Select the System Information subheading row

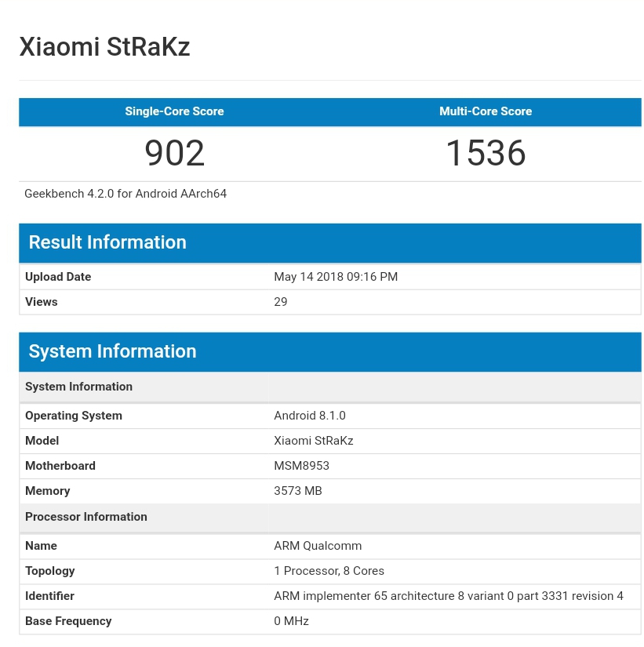330,387
